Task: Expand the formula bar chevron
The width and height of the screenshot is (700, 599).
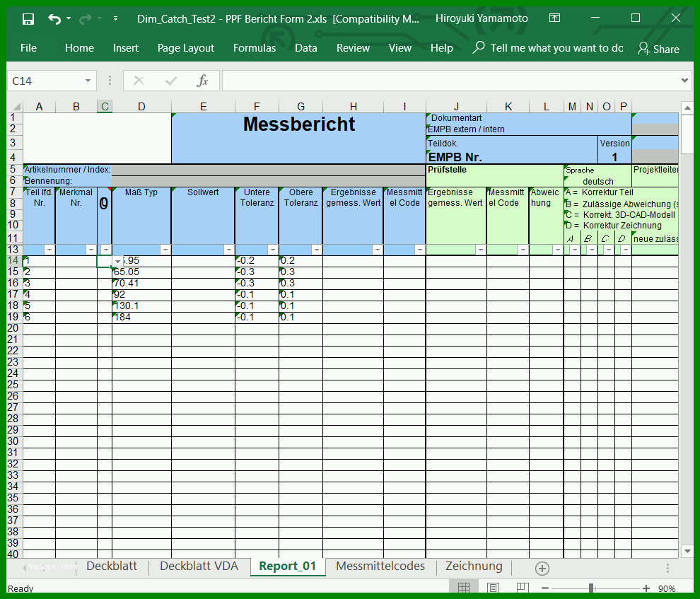Action: [684, 81]
